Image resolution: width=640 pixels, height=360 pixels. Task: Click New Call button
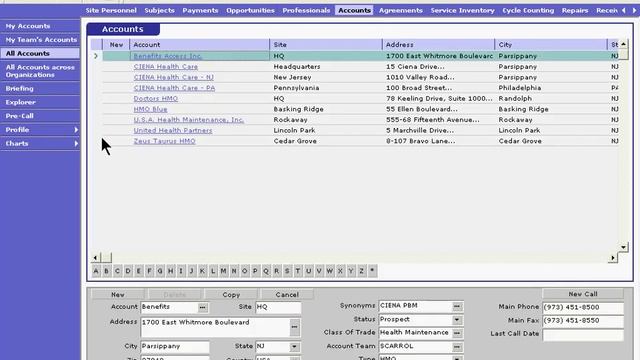tap(583, 294)
